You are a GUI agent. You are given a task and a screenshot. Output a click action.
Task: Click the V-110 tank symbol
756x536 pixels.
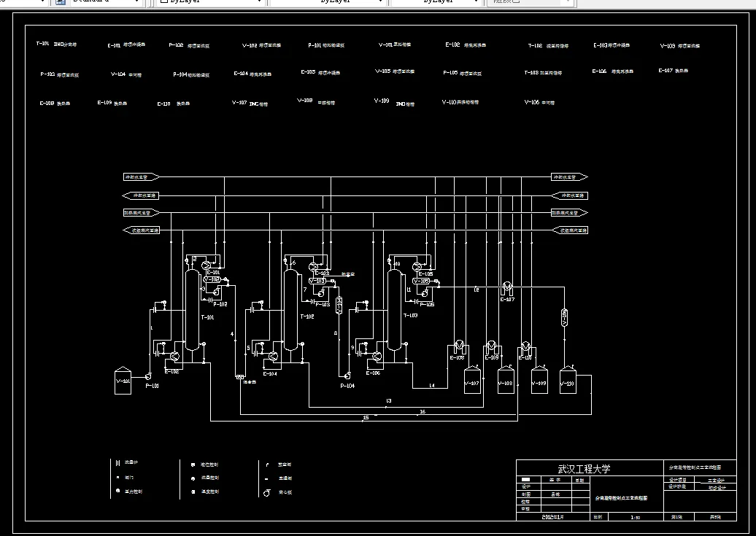tap(568, 380)
